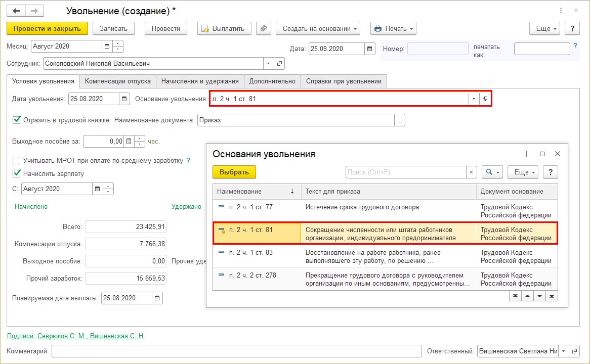Click the Провести button
The image size is (590, 364).
point(166,29)
